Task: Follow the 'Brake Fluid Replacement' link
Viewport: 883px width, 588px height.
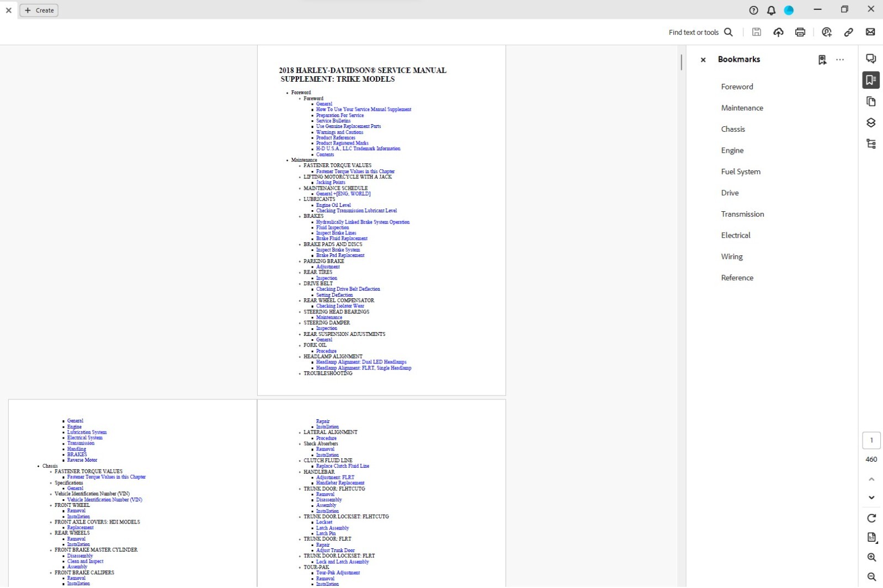Action: [342, 239]
